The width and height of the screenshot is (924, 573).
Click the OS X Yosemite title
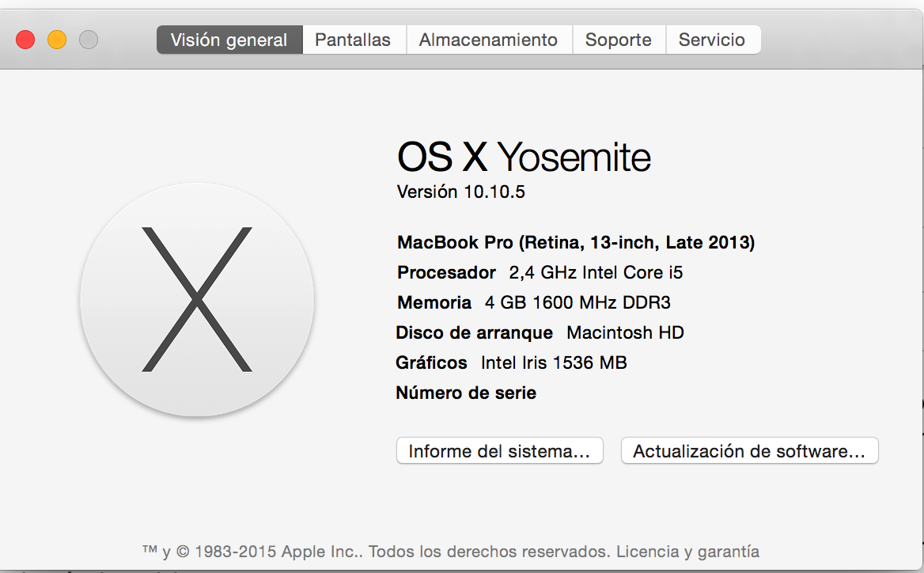[524, 157]
